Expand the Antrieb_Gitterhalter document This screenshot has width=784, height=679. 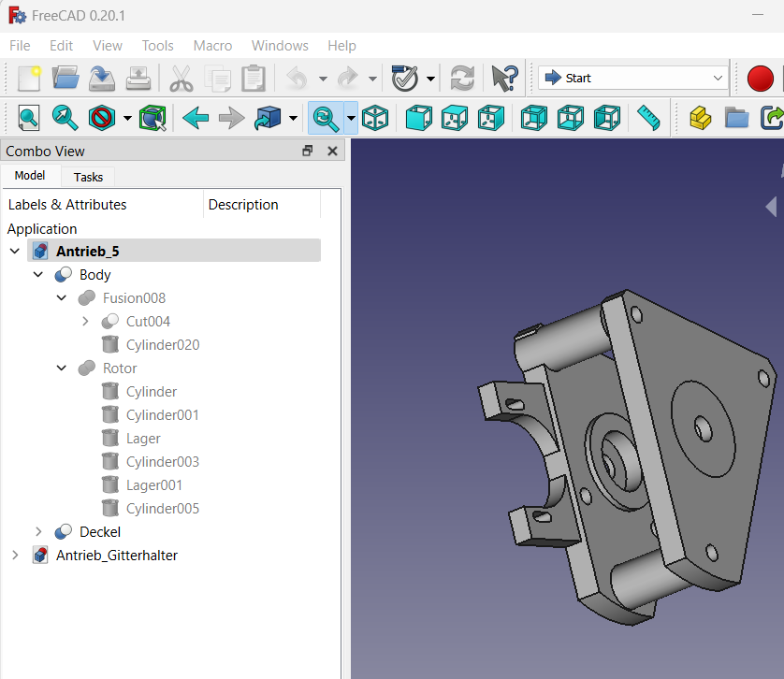15,555
